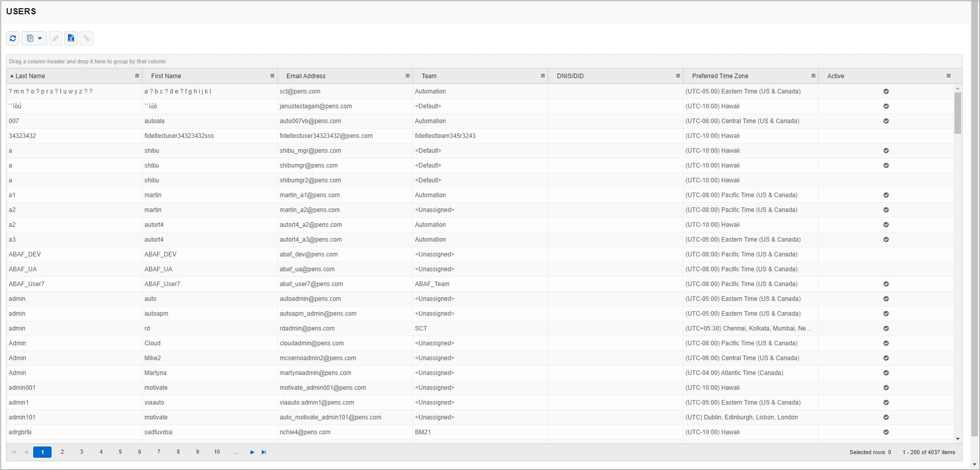This screenshot has height=470, width=980.
Task: Click the link icon in the toolbar
Action: [x=86, y=38]
